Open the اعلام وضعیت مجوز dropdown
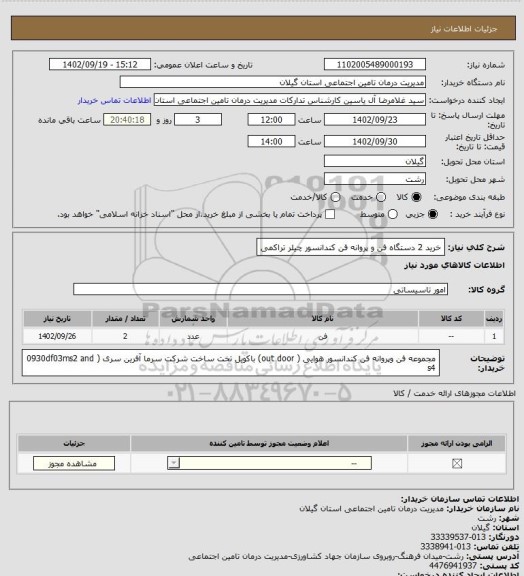Viewport: 524px width, 576px height. point(269,463)
